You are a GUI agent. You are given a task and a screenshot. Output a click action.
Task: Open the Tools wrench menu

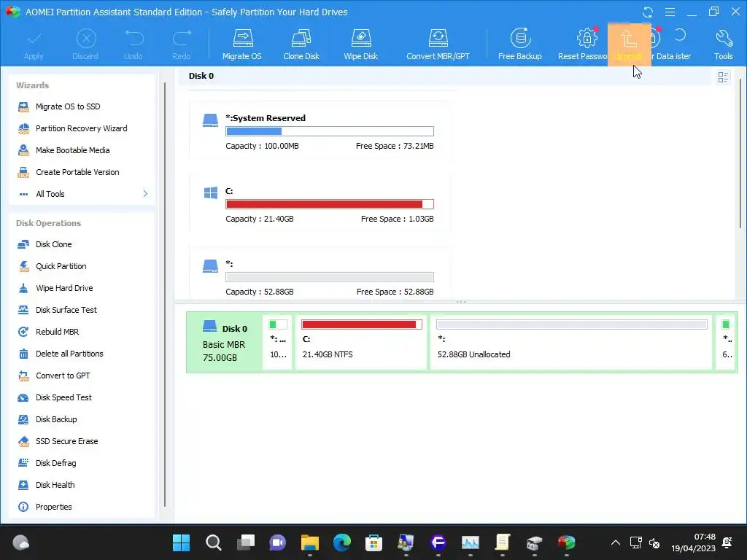pos(723,44)
